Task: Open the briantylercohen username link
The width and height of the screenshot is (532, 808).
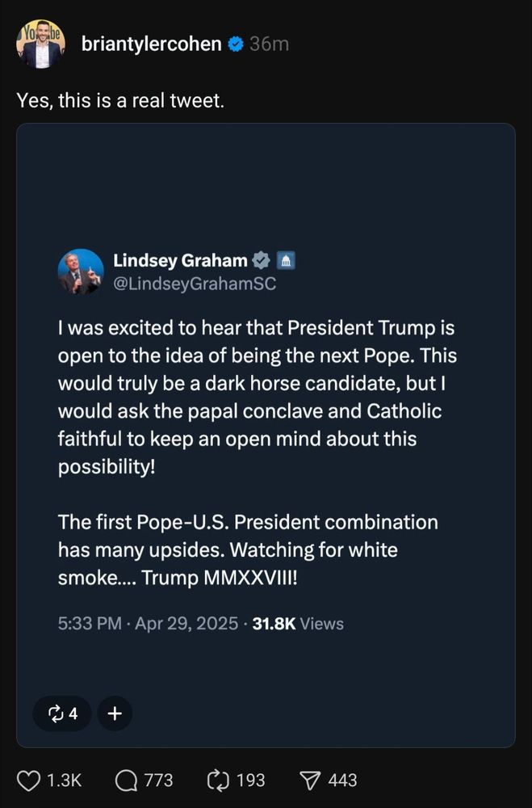Action: [152, 44]
